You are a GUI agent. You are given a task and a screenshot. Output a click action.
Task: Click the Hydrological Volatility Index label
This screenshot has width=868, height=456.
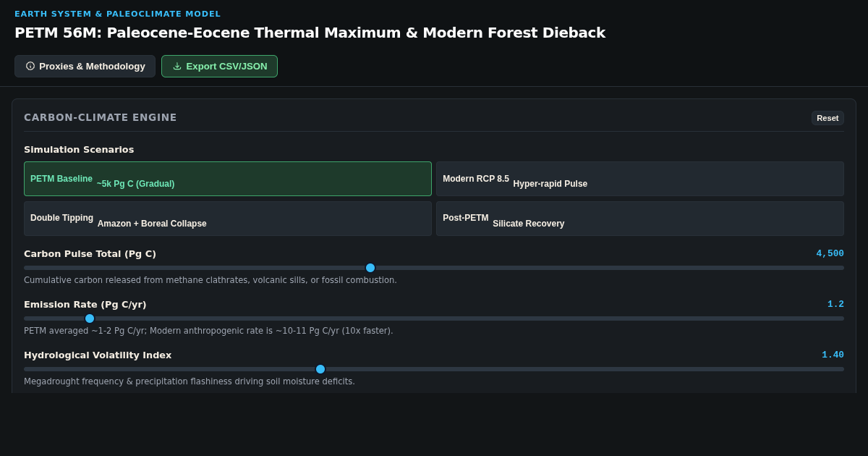pos(98,355)
